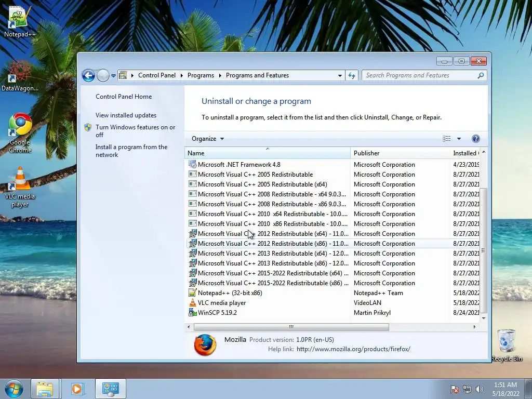Screen dimensions: 532x399
Task: Select Visual C++ 2015-2022 Redistributable (x86)
Action: [x=333, y=283]
